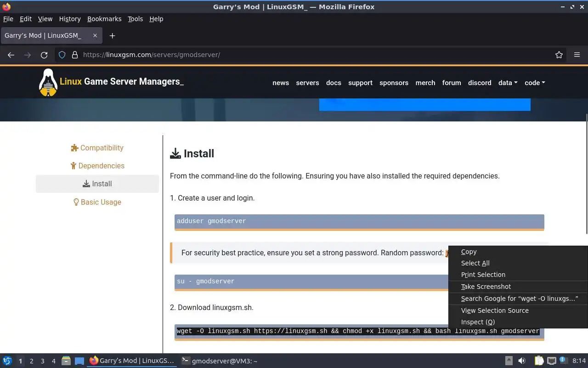The image size is (588, 368).
Task: Switch to workspace 2
Action: click(x=31, y=361)
